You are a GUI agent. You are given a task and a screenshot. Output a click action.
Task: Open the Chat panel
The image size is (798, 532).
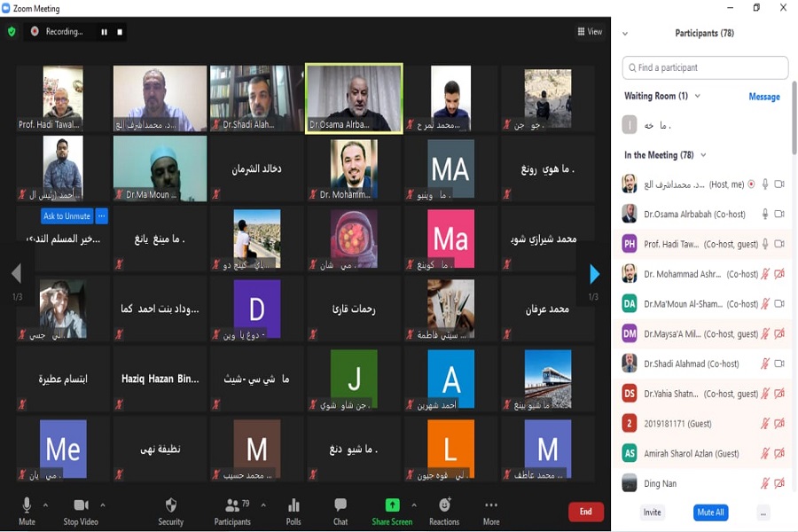pyautogui.click(x=340, y=511)
